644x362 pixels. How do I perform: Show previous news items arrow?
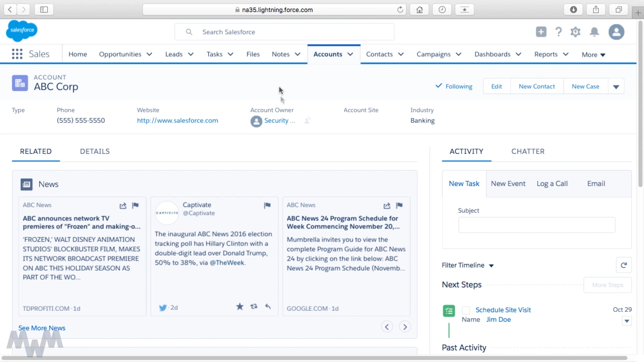387,327
